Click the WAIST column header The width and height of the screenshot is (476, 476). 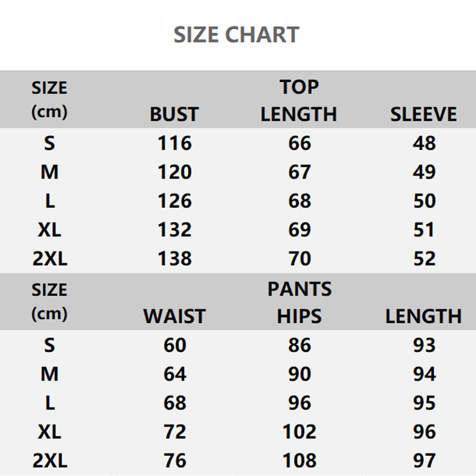tap(174, 317)
